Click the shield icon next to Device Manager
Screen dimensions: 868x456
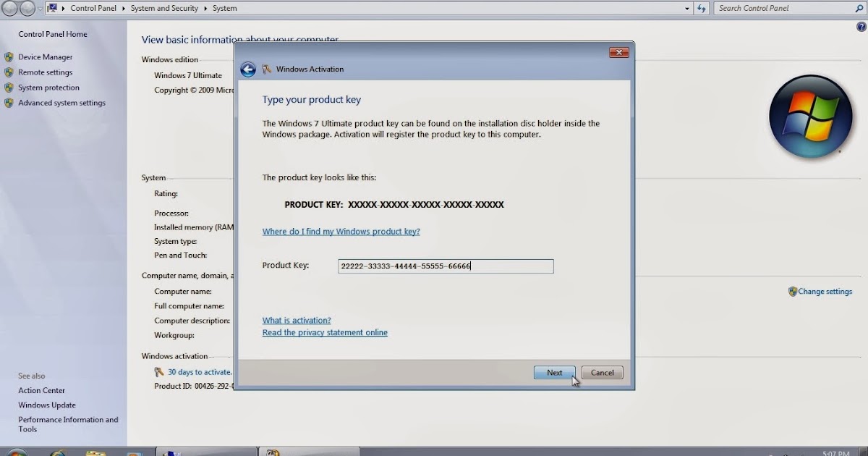coord(9,57)
